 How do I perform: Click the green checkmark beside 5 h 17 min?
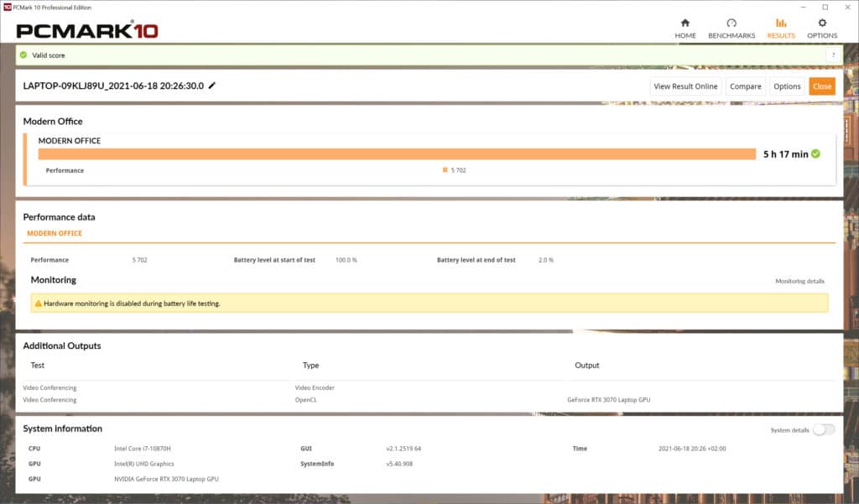(815, 154)
